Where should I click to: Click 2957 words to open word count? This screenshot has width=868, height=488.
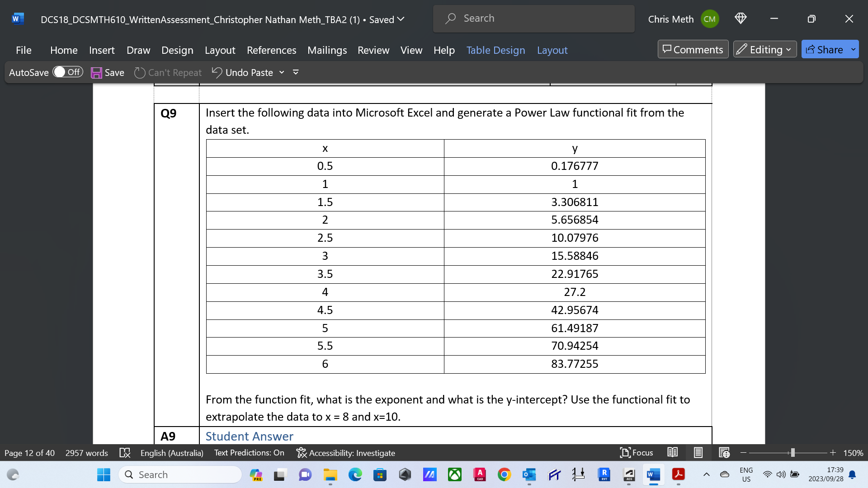86,452
